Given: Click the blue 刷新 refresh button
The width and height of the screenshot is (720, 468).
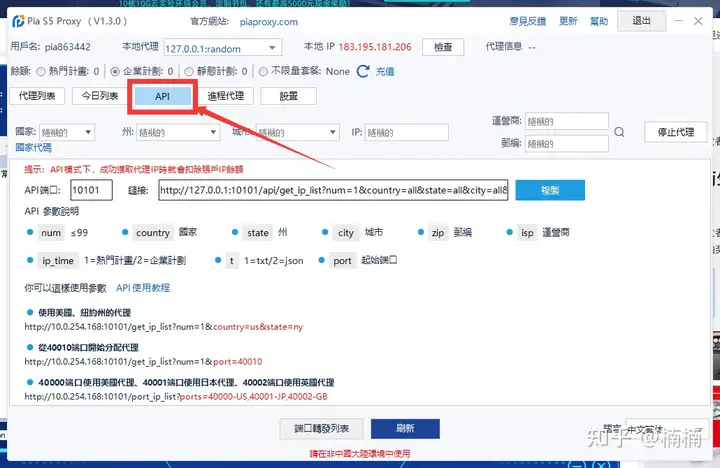Looking at the screenshot, I should [405, 429].
